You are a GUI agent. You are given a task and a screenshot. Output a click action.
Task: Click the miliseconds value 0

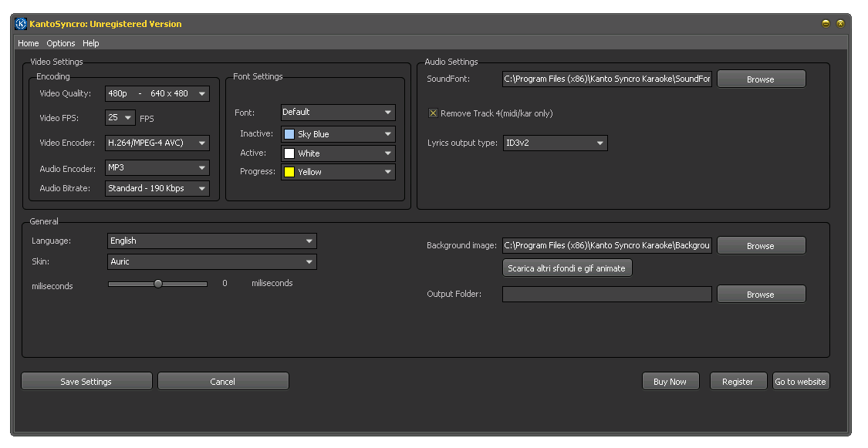[225, 283]
